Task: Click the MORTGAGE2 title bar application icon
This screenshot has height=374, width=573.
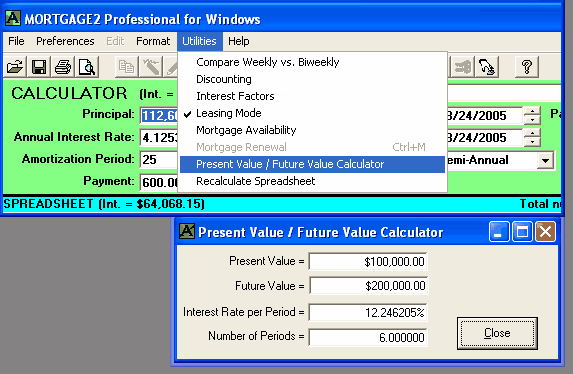Action: pyautogui.click(x=13, y=18)
